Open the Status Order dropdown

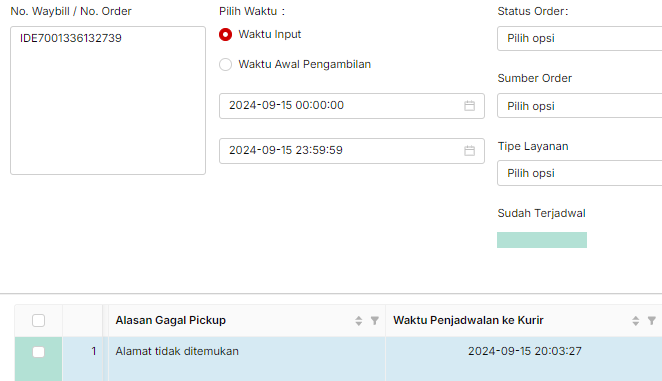[x=580, y=38]
